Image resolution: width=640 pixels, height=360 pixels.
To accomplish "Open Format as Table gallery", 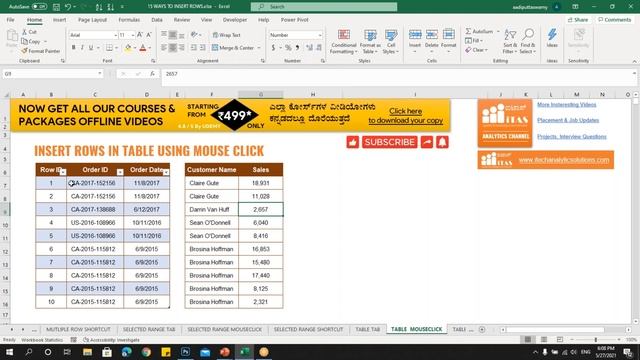I will coord(370,42).
